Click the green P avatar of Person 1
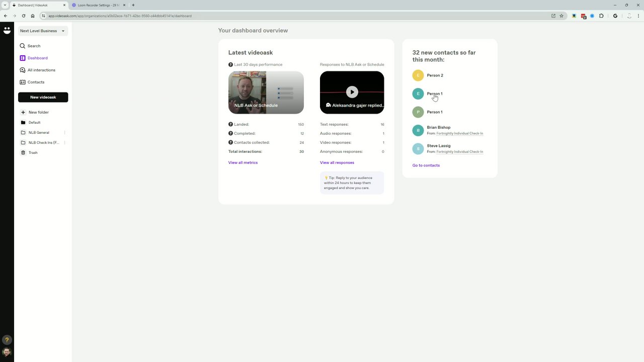 click(418, 112)
